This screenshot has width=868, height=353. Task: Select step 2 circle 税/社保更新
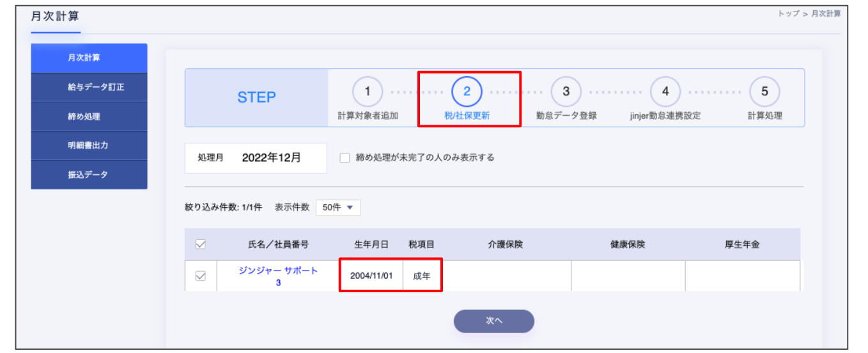[x=467, y=91]
